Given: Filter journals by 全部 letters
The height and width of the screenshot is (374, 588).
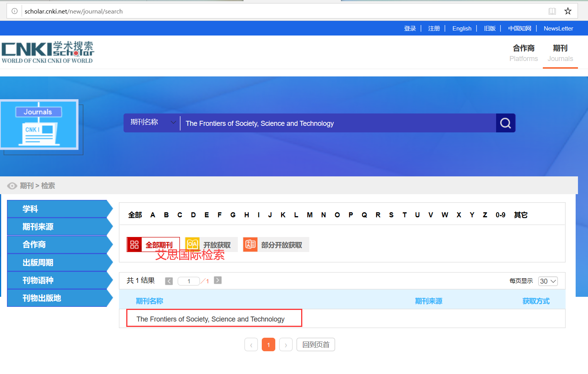Looking at the screenshot, I should coord(135,215).
